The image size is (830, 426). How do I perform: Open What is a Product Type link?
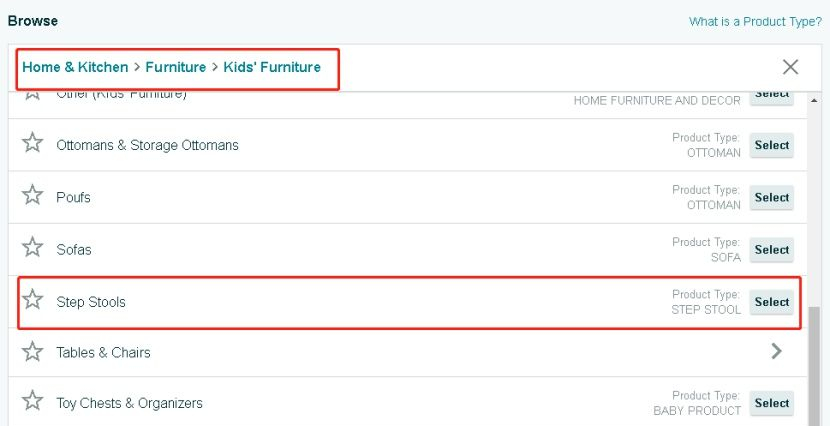tap(755, 22)
